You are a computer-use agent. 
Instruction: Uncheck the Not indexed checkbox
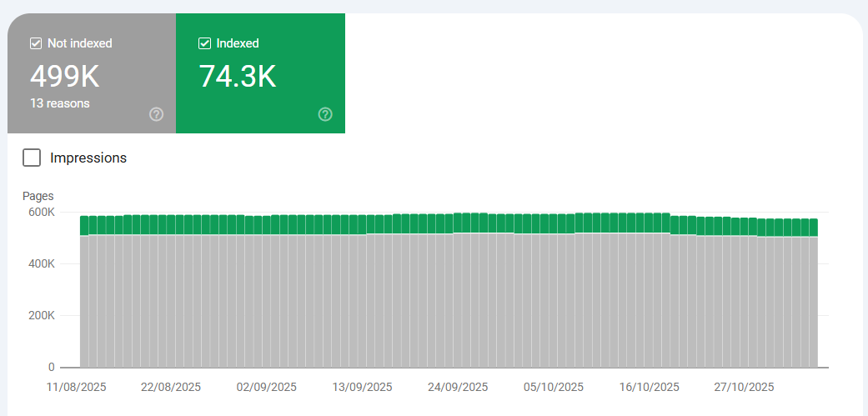pos(36,43)
